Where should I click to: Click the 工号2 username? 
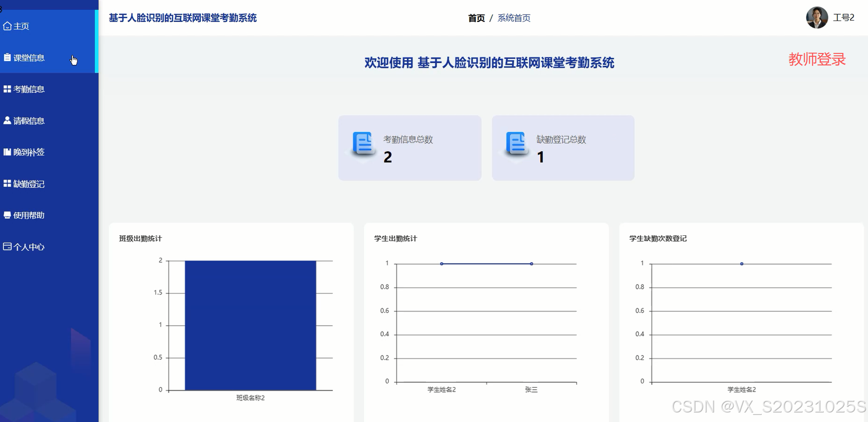click(844, 18)
